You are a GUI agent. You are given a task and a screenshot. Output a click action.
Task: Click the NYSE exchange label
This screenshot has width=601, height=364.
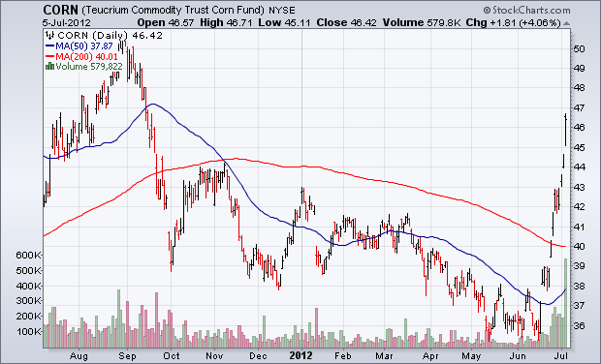(282, 10)
